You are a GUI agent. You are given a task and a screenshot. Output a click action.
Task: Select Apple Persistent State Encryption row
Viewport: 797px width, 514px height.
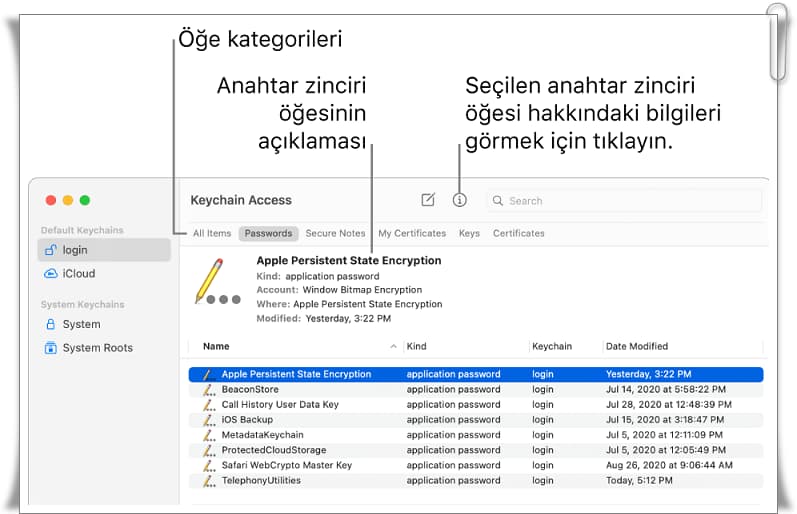coord(476,374)
